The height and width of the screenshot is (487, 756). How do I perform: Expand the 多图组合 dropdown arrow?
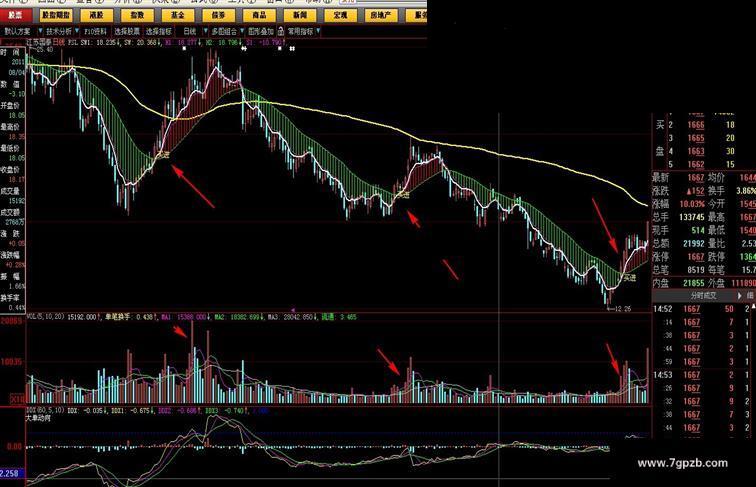click(243, 31)
